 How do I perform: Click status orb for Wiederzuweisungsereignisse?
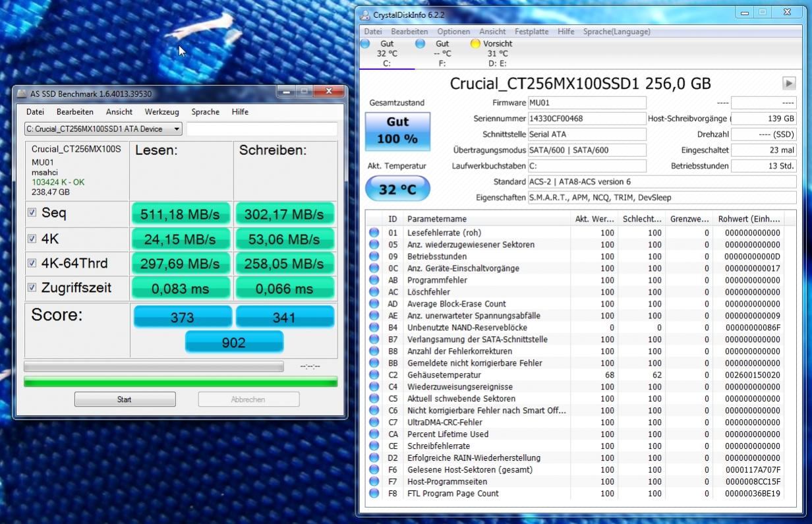pyautogui.click(x=374, y=387)
